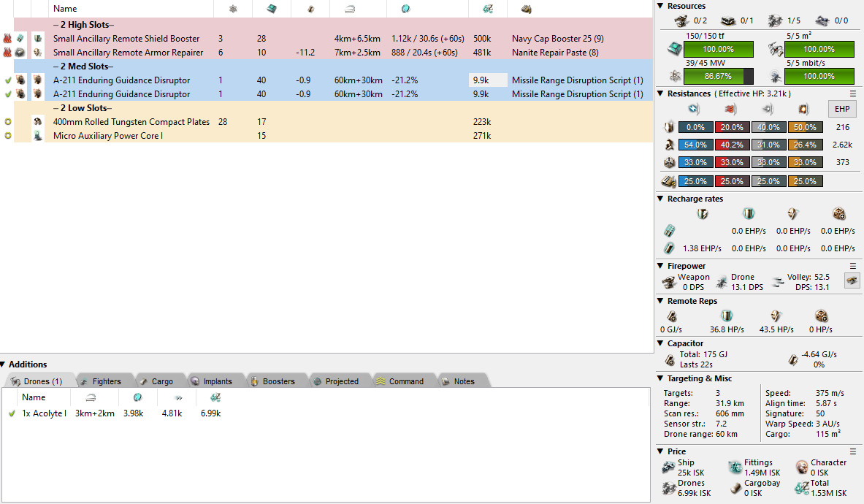Collapse the Resources panel
This screenshot has height=504, width=864.
coord(661,6)
